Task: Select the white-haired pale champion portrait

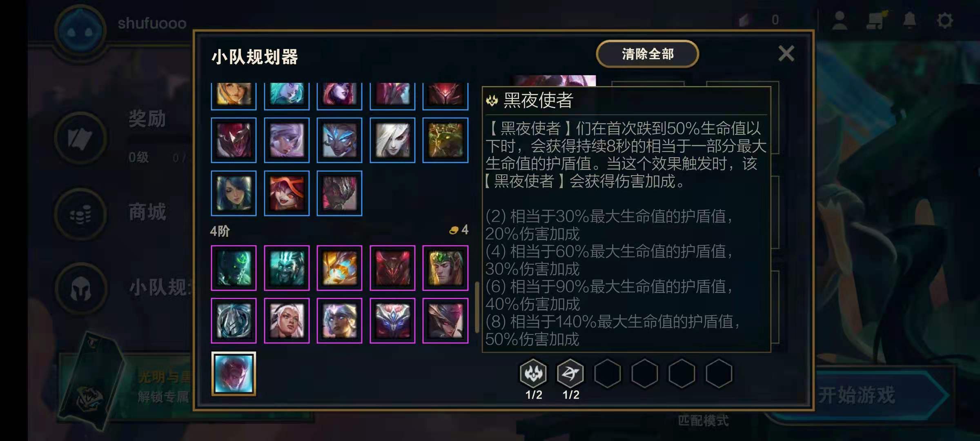Action: [x=392, y=140]
